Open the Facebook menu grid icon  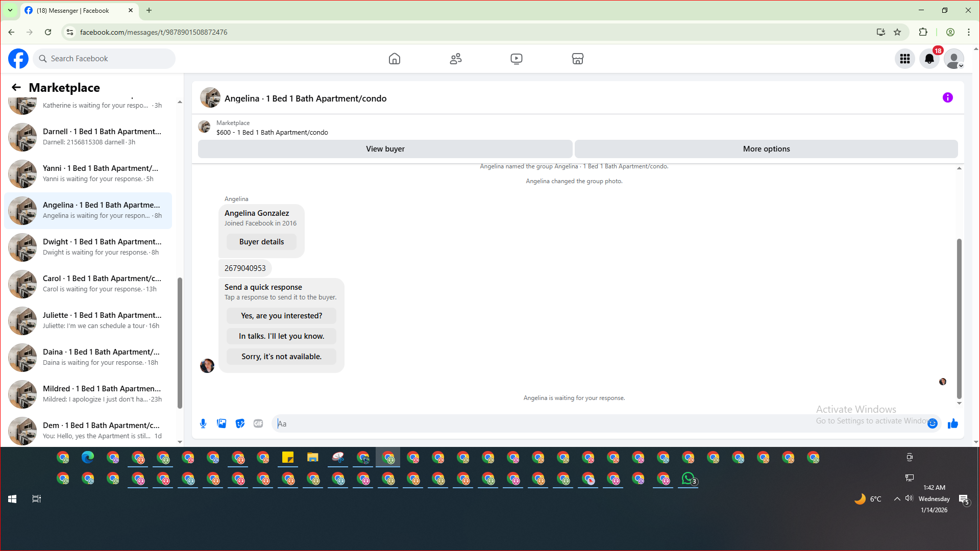coord(905,59)
